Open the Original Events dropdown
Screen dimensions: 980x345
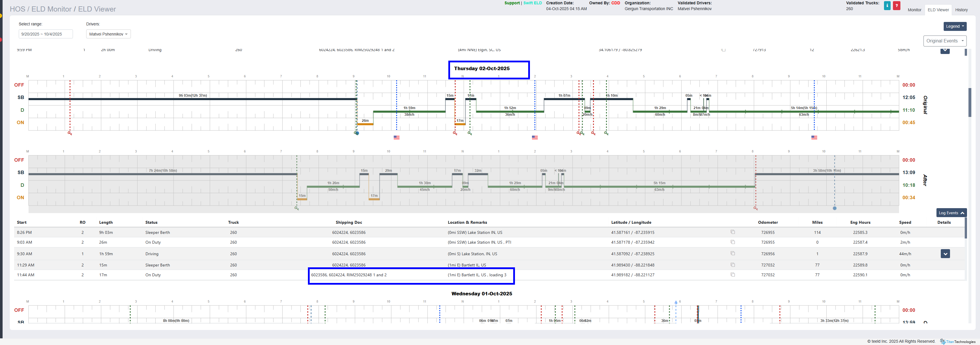point(945,41)
